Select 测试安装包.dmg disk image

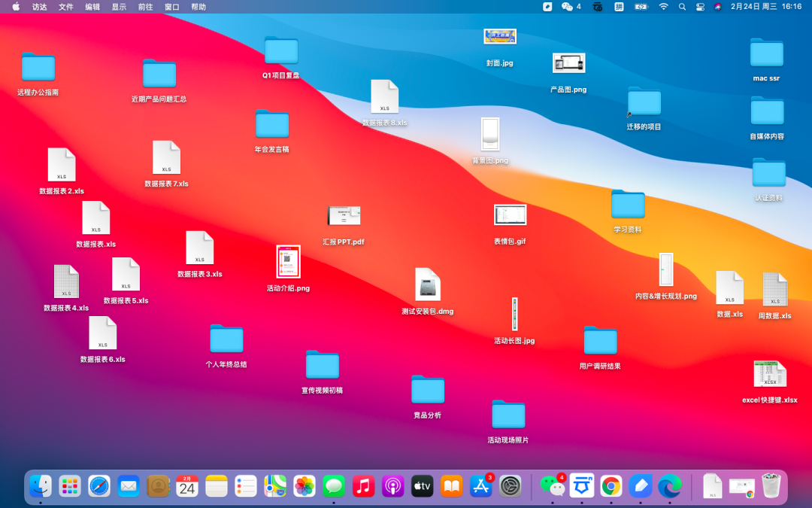point(428,291)
